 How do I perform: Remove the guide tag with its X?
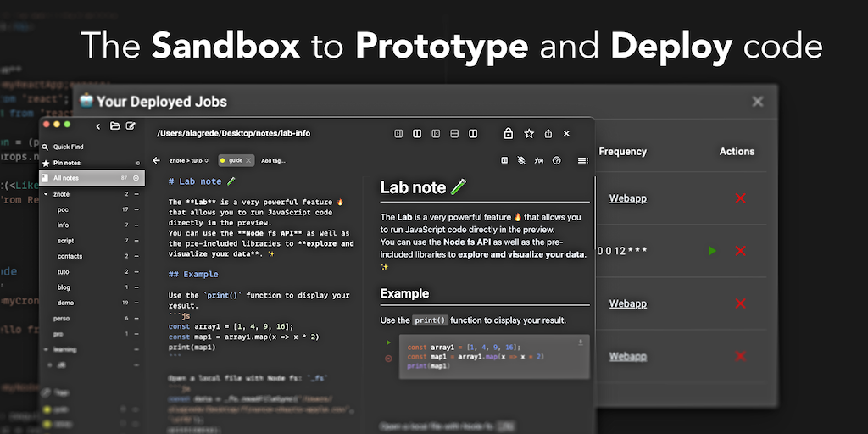tap(248, 160)
